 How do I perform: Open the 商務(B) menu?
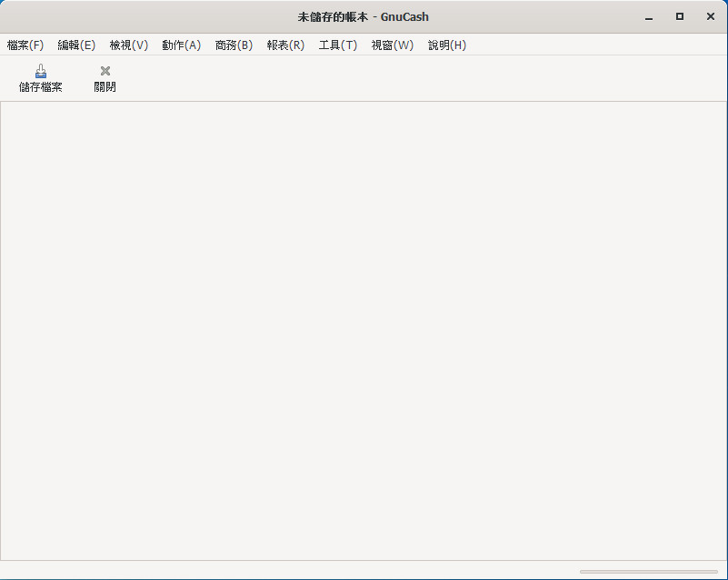click(x=234, y=45)
